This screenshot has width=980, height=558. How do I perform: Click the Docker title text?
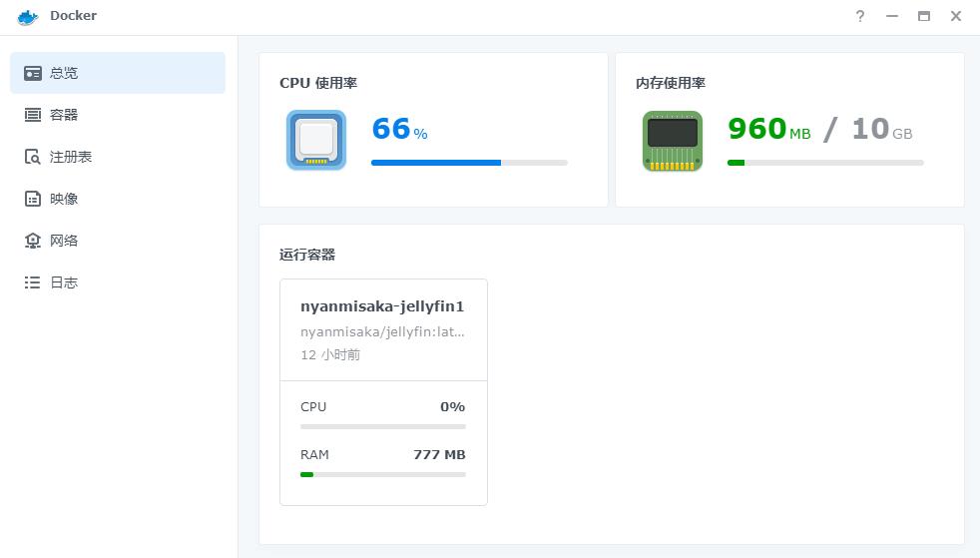pos(73,16)
